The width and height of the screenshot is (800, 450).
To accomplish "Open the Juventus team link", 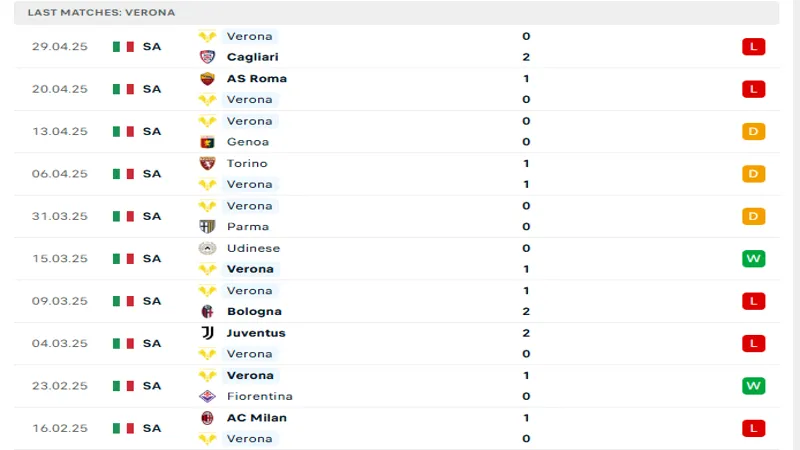I will point(256,333).
